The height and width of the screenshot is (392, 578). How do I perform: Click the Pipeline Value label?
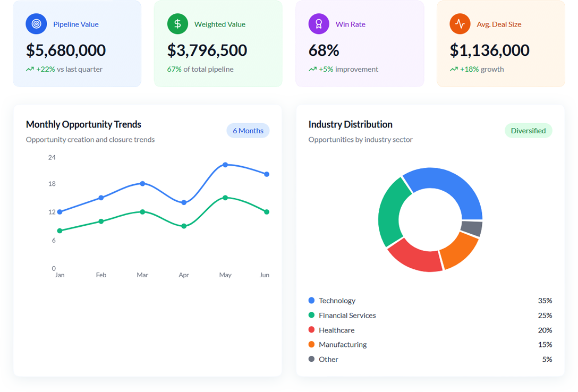(x=75, y=24)
